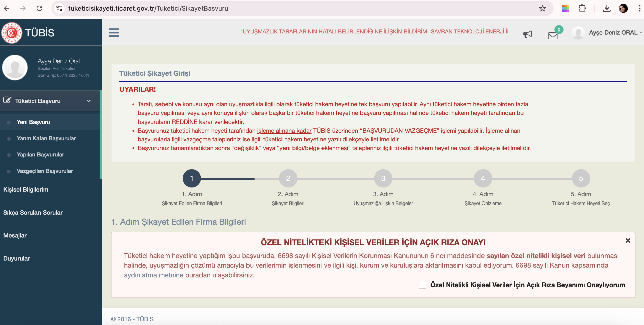Viewport: 644px width, 325px height.
Task: Open Ayşe Deniz ORAL user dropdown
Action: 615,33
